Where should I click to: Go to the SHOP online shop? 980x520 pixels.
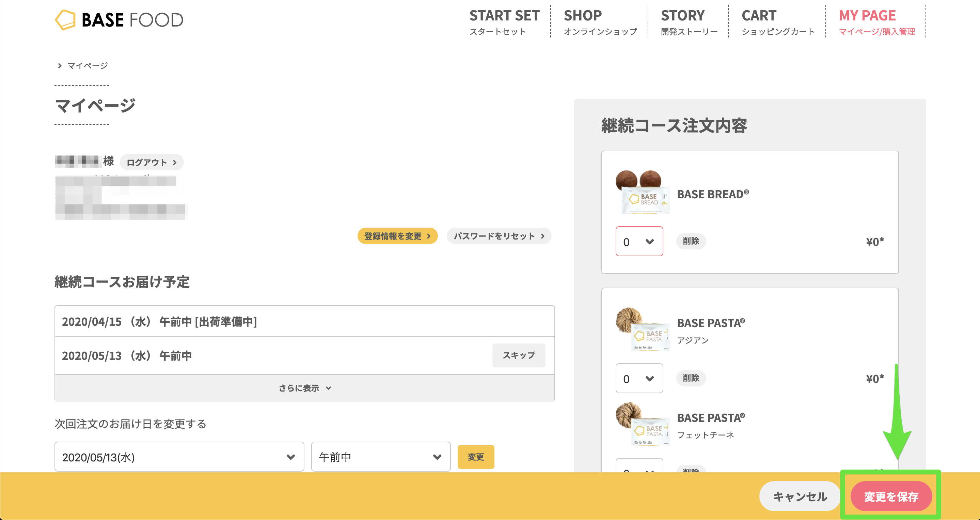600,22
